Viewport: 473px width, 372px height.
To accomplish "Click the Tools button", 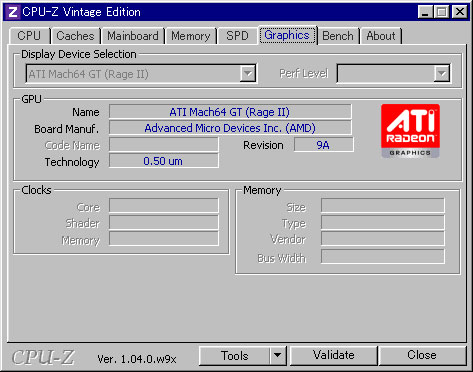I will tap(235, 355).
